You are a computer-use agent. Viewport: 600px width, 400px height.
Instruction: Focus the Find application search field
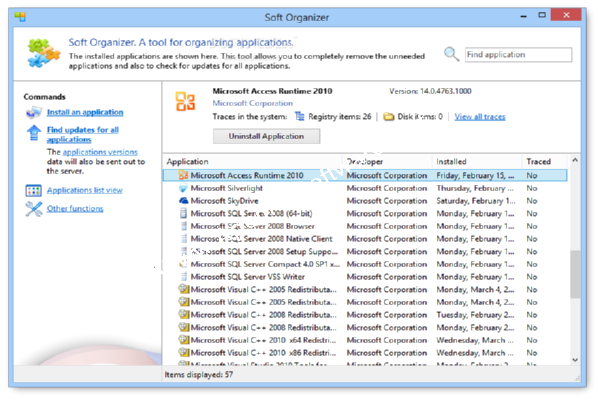pyautogui.click(x=518, y=54)
